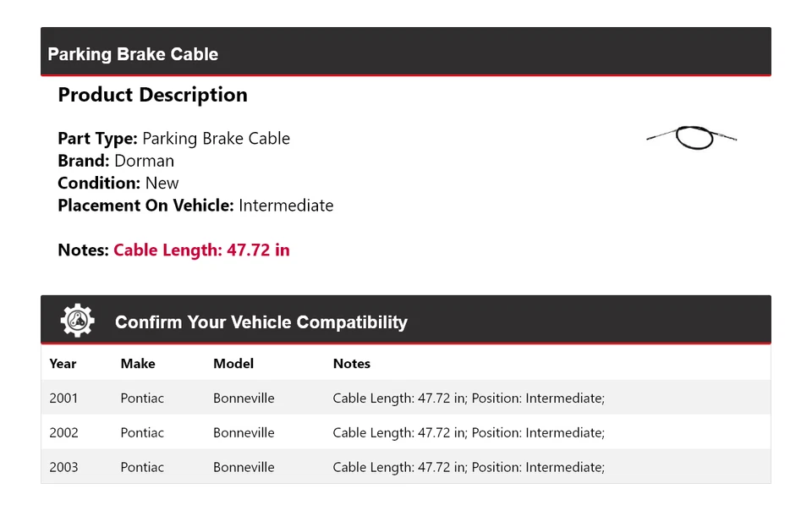Click the Parking Brake Cable header
Image resolution: width=812 pixels, height=511 pixels.
click(133, 54)
